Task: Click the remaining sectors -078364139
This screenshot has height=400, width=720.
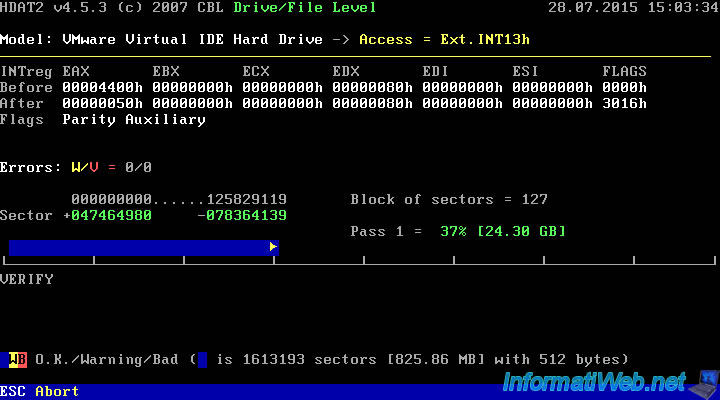Action: 242,215
